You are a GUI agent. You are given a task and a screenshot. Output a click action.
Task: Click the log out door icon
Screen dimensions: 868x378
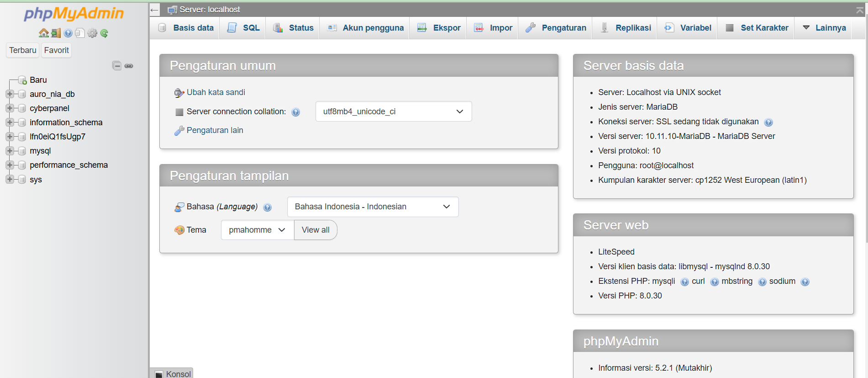[x=56, y=33]
